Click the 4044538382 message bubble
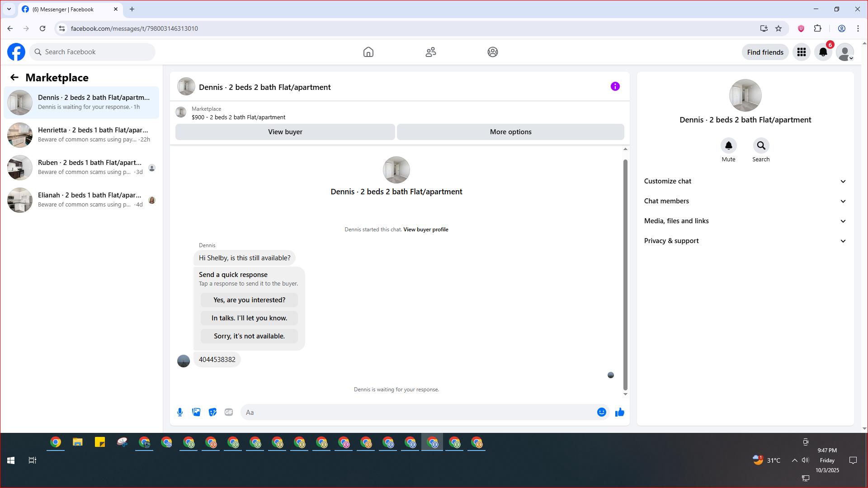 [x=217, y=360]
